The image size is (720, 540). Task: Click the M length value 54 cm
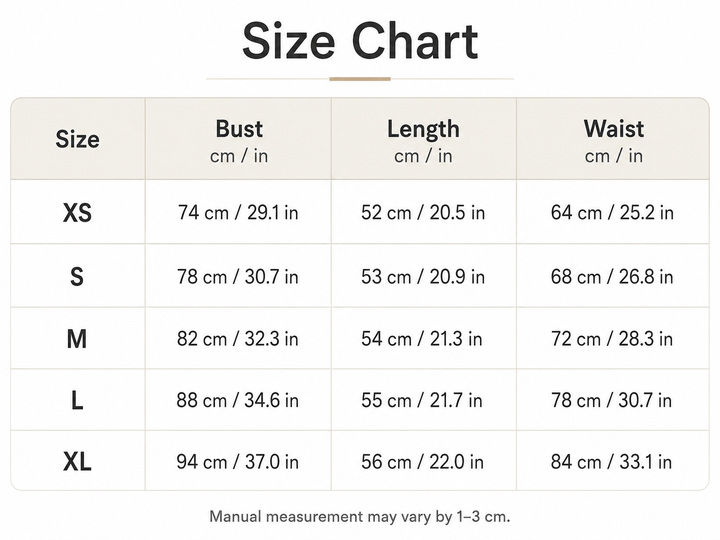coord(422,339)
